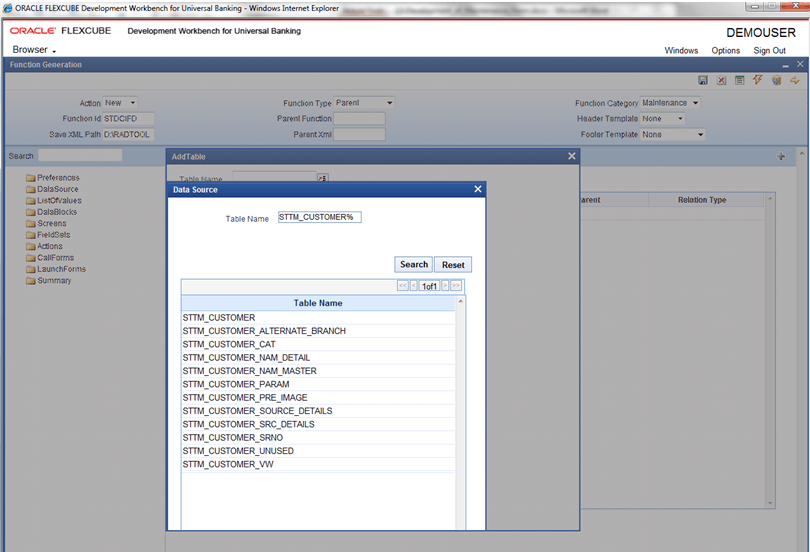The height and width of the screenshot is (552, 810).
Task: Click the database deploy toolbar icon
Action: [776, 80]
